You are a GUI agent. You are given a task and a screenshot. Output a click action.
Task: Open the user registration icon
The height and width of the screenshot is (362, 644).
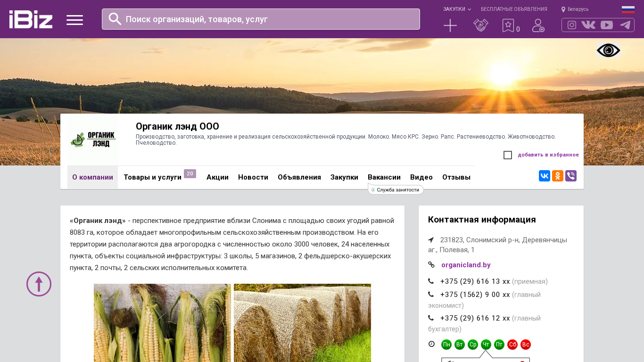(538, 25)
